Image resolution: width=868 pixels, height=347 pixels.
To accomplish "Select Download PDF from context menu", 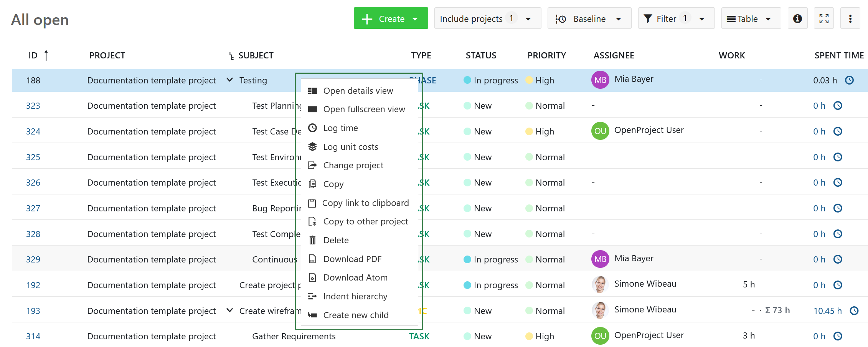I will point(352,259).
